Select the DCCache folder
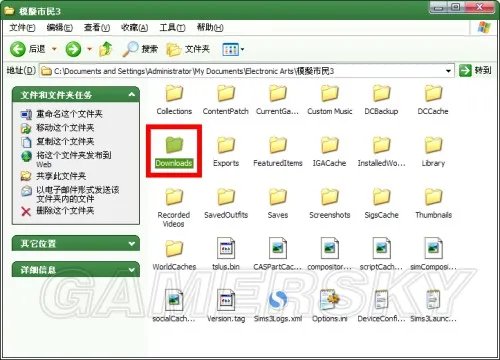This screenshot has width=500, height=360. point(433,100)
